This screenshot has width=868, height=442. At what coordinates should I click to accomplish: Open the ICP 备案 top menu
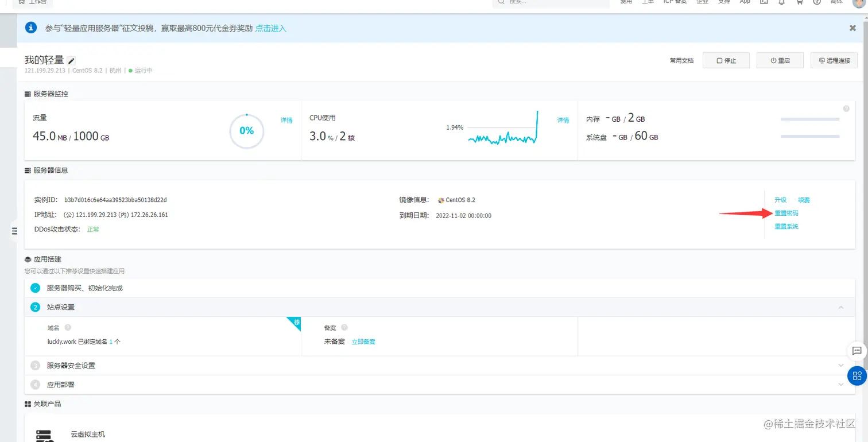pyautogui.click(x=675, y=2)
